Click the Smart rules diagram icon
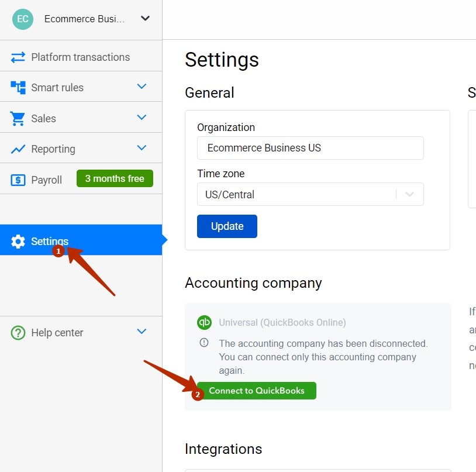 click(x=18, y=87)
